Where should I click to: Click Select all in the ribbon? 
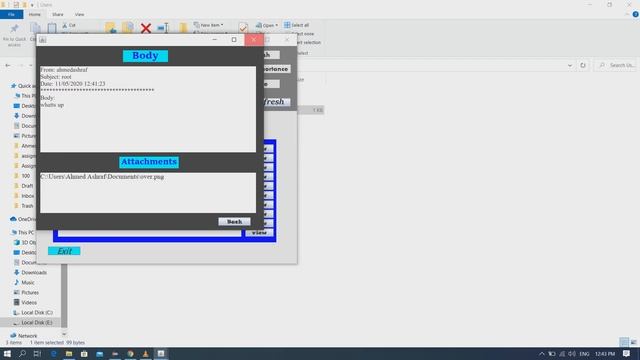pos(297,25)
